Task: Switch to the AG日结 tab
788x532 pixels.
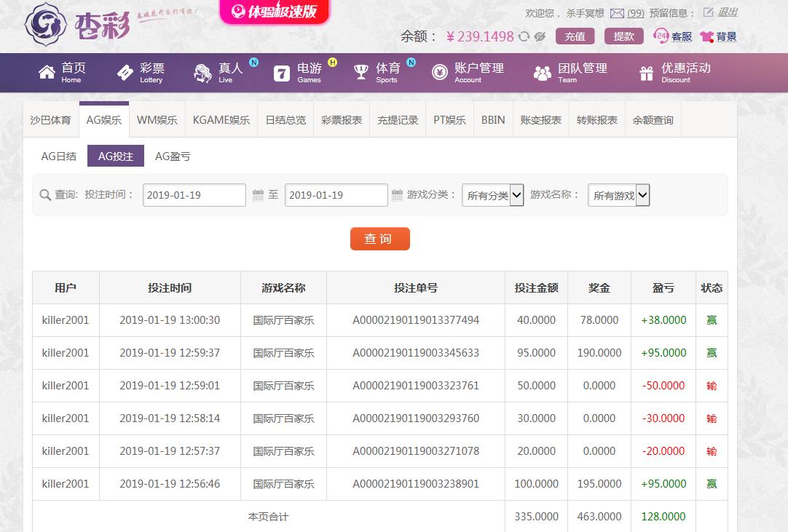Action: click(58, 156)
